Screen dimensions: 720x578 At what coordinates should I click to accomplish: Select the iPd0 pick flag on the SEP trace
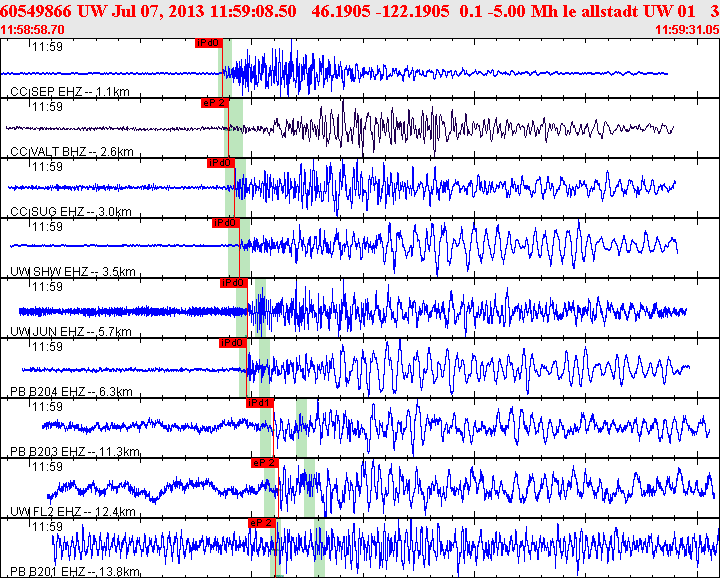[x=208, y=43]
